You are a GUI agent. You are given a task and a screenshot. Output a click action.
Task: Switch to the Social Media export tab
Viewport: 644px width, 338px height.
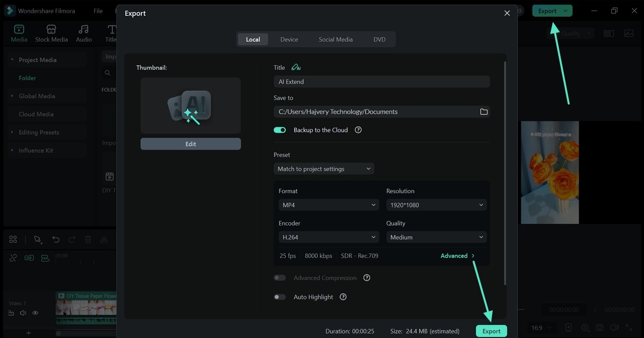point(335,39)
